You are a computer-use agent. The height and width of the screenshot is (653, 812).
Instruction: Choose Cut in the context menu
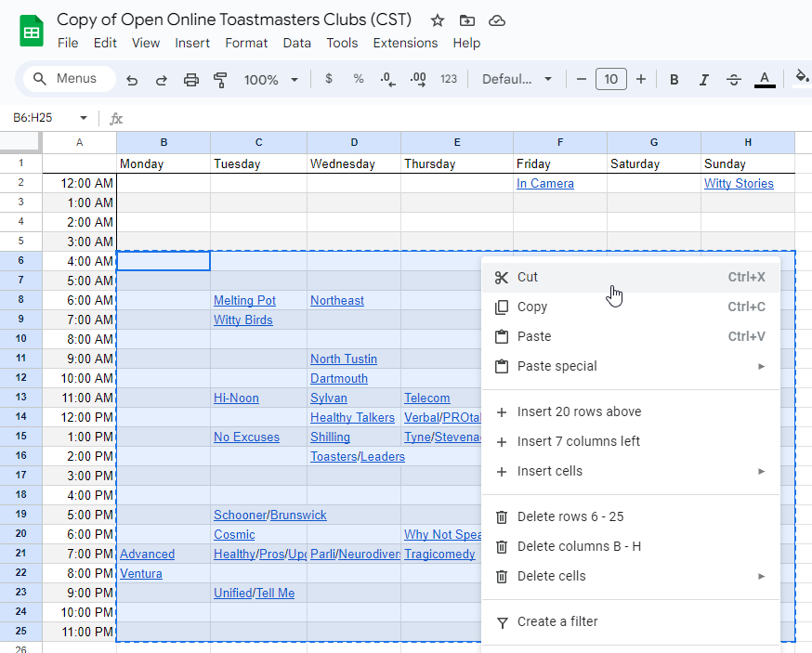(x=631, y=278)
